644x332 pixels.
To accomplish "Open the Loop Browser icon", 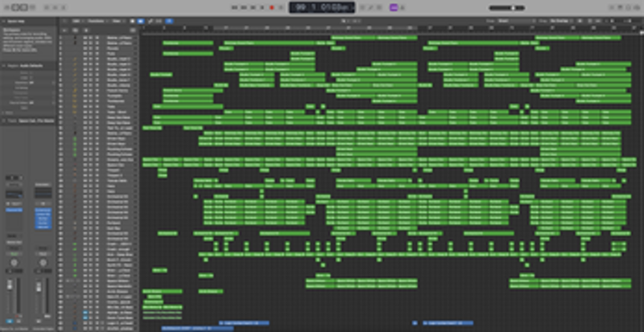I will [629, 7].
